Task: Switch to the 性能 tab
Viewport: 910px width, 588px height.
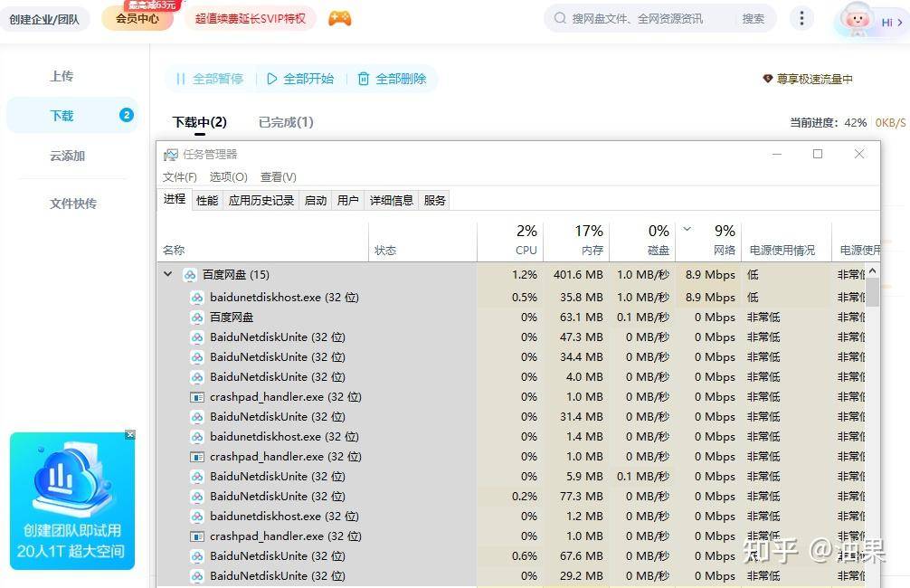Action: pyautogui.click(x=207, y=200)
